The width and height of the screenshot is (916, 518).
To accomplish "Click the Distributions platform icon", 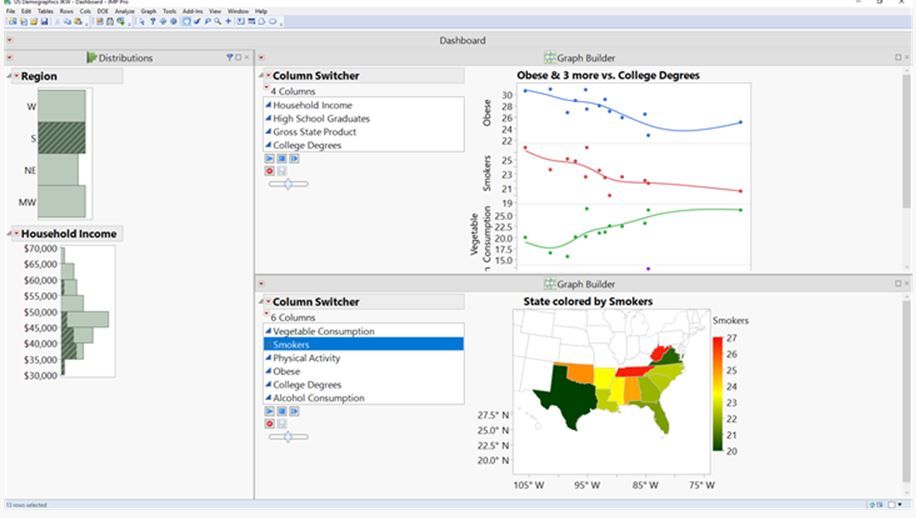I will coord(90,58).
